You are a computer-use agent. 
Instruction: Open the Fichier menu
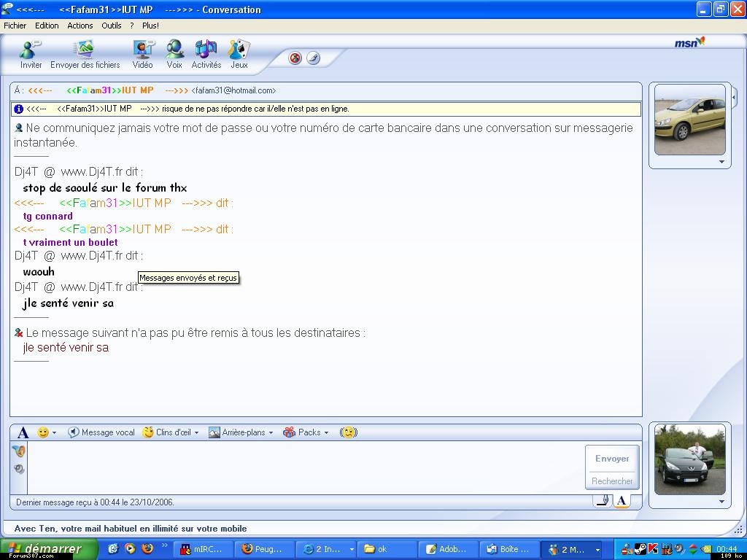pos(15,26)
